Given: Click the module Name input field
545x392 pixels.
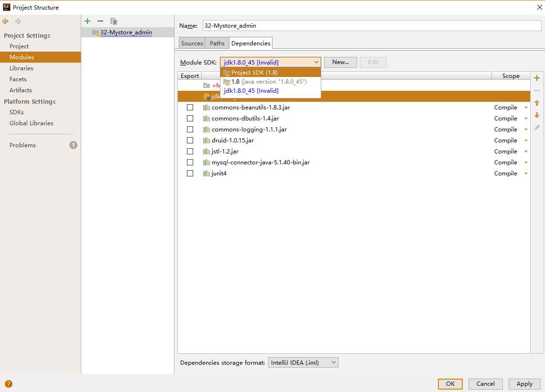Looking at the screenshot, I should 372,26.
